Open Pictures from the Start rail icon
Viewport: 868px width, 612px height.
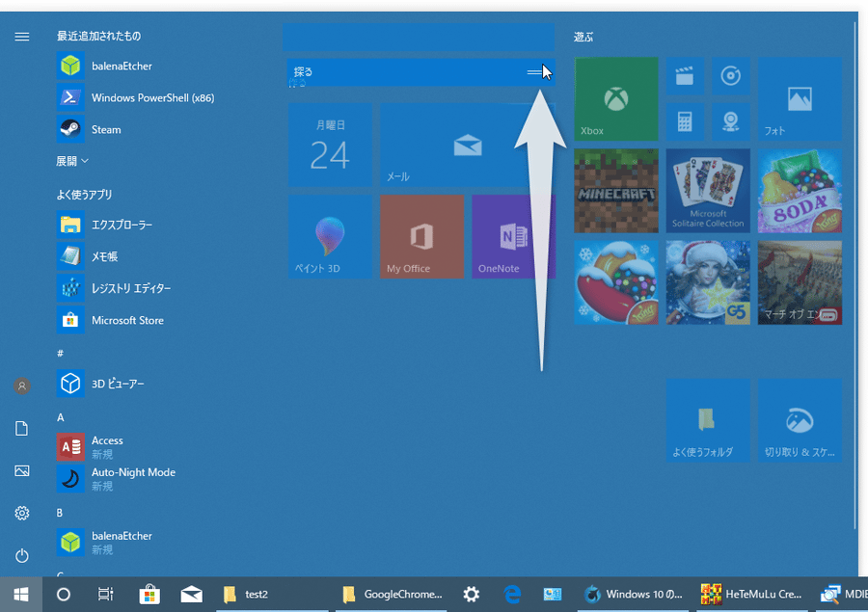[22, 471]
